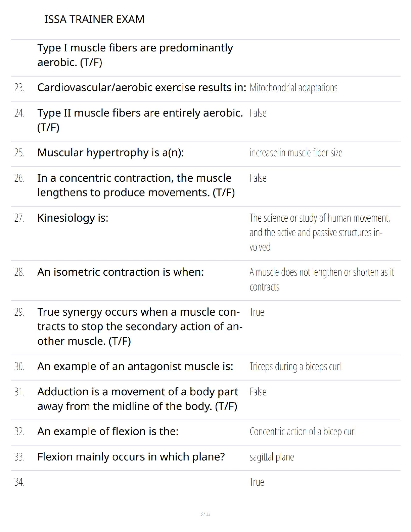Click the concentric contraction question text
This screenshot has width=411, height=532.
[x=136, y=185]
